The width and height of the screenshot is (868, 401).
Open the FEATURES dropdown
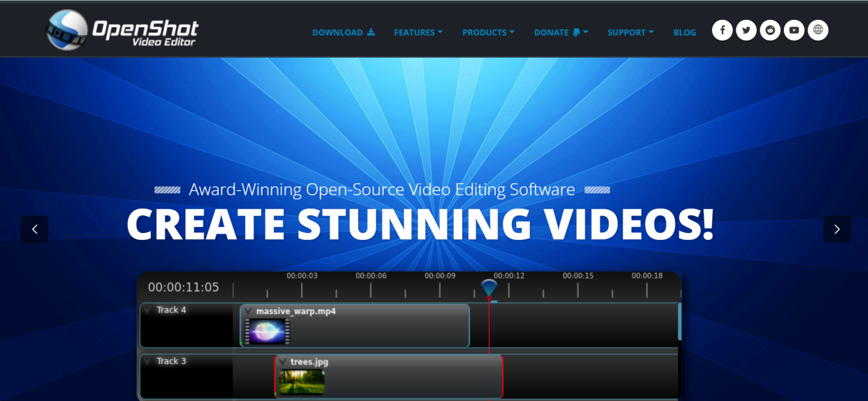point(418,32)
